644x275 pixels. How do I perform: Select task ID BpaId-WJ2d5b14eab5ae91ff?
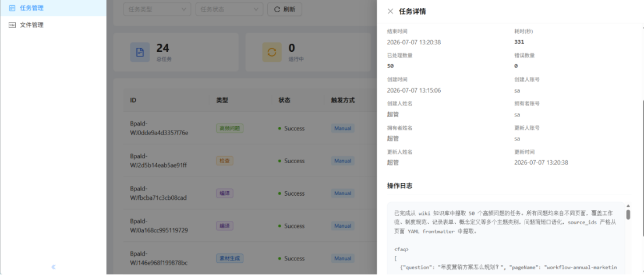[x=158, y=161]
